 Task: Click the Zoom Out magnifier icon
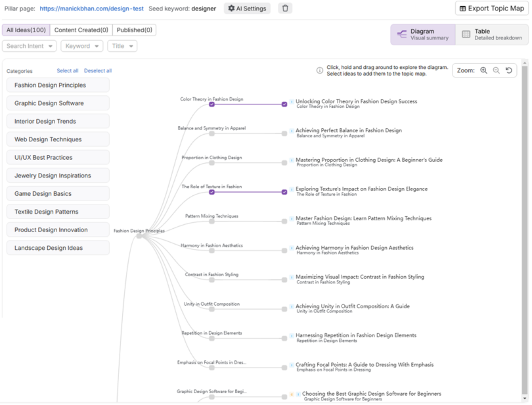click(x=496, y=70)
